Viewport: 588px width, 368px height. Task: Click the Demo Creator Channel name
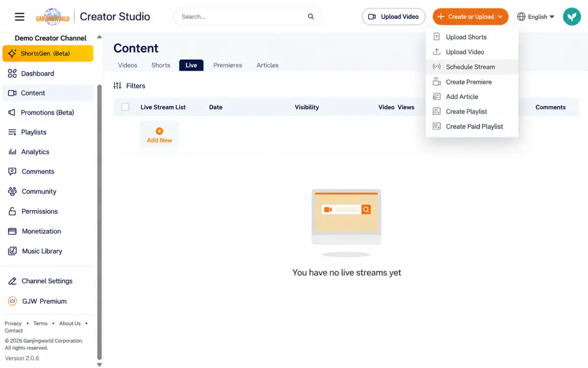coord(50,38)
